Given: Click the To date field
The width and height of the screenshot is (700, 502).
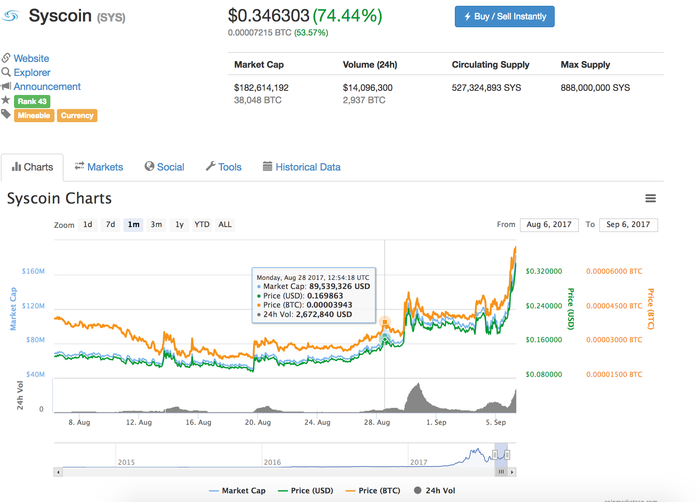Looking at the screenshot, I should pyautogui.click(x=628, y=225).
